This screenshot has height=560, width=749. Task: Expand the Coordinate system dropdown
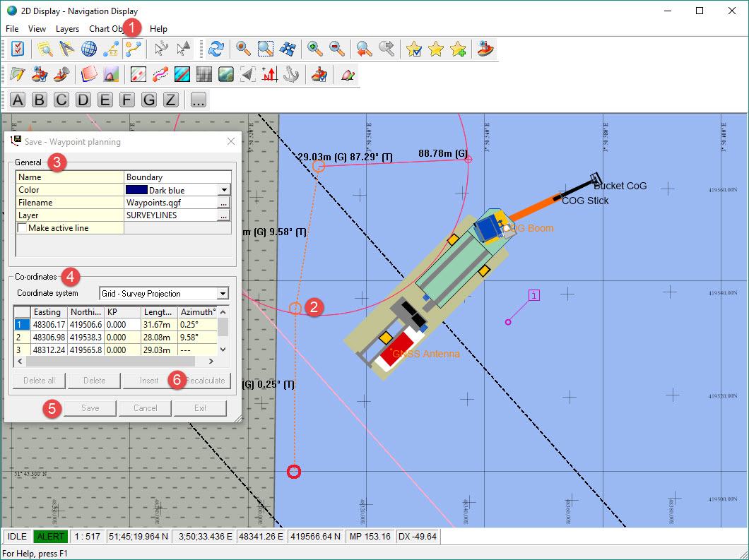pos(223,294)
